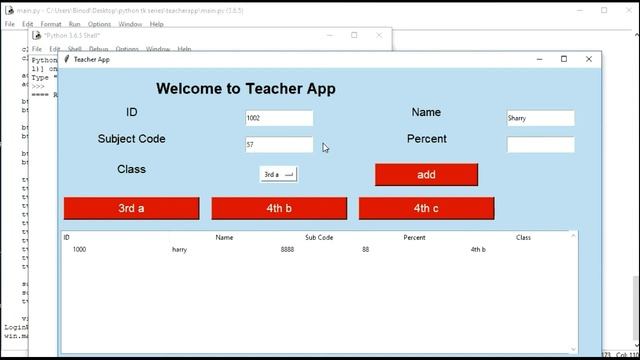Open Debug menu in Python Shell window

click(98, 49)
